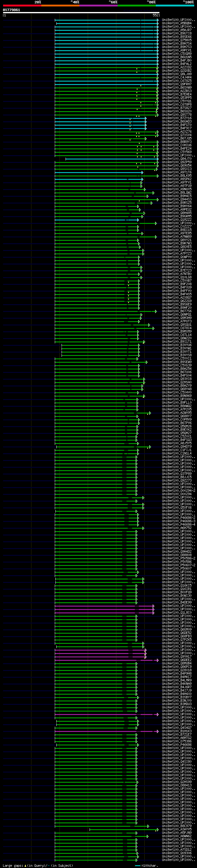Click the AV779861 query name at top
Viewport: 197px width, 868px height.
11,10
